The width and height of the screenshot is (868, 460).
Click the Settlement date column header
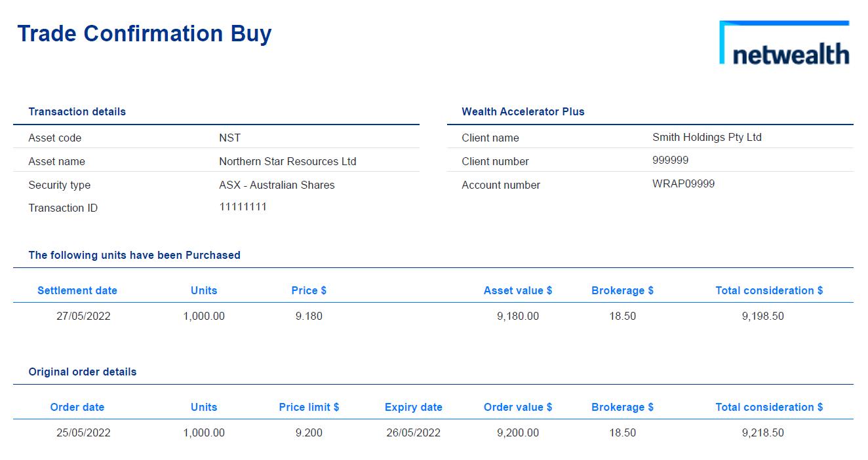coord(77,290)
